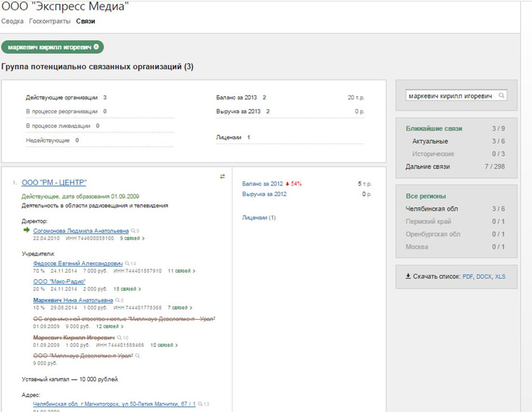Screen dimensions: 532x412
Task: Filter by the Москва region
Action: tap(416, 247)
